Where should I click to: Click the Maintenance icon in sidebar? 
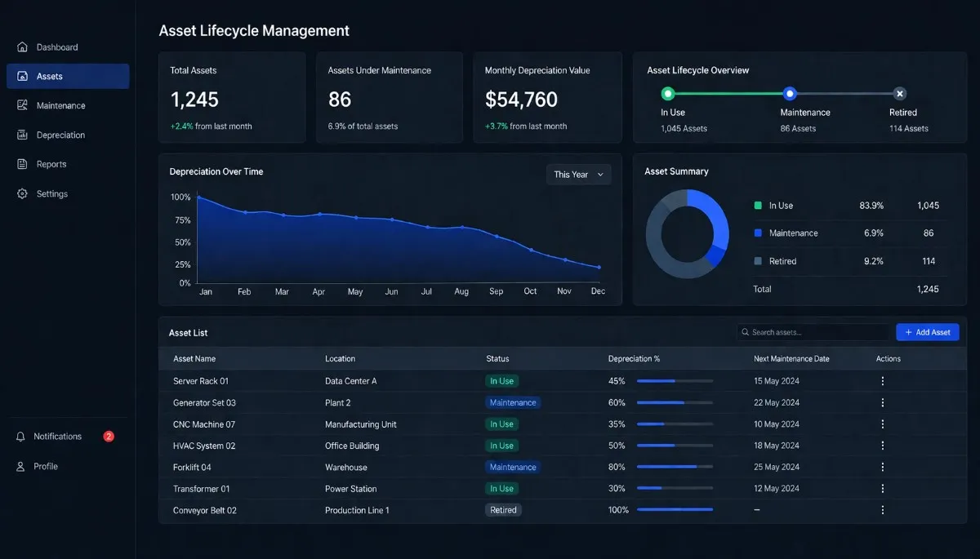pos(22,106)
